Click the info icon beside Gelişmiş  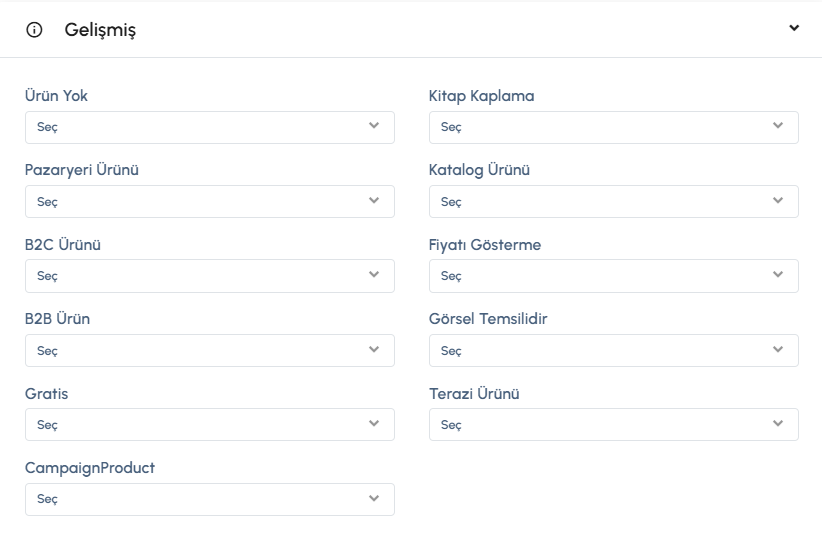point(35,30)
